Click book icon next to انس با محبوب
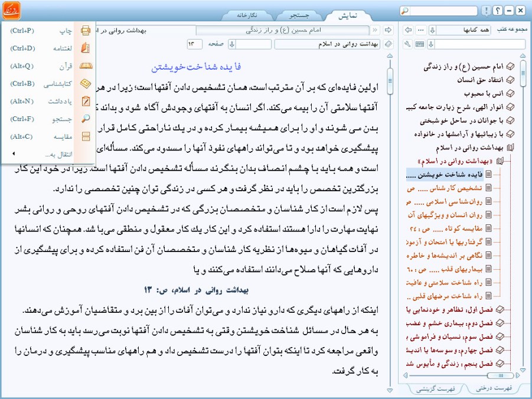 click(x=510, y=93)
